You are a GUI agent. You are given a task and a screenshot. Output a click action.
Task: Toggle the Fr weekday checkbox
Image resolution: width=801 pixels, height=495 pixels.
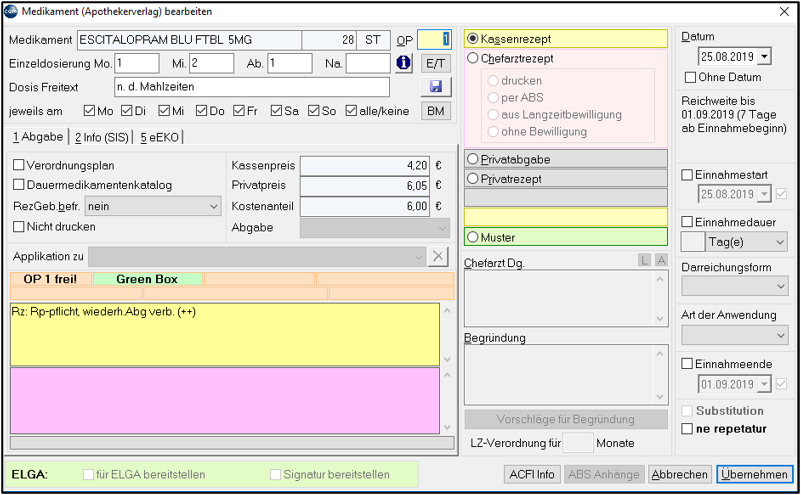point(239,111)
